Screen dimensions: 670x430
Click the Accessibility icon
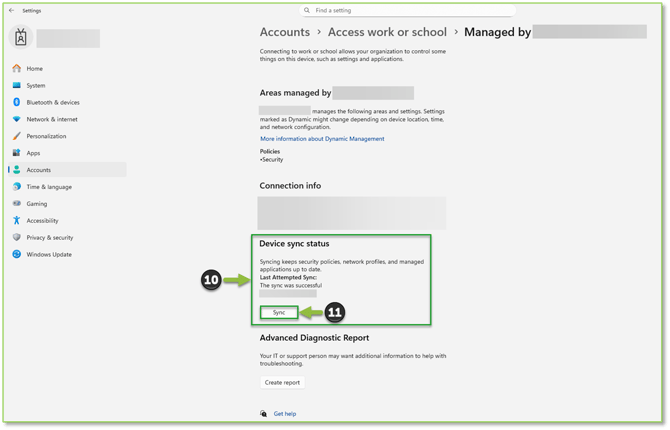click(x=17, y=220)
